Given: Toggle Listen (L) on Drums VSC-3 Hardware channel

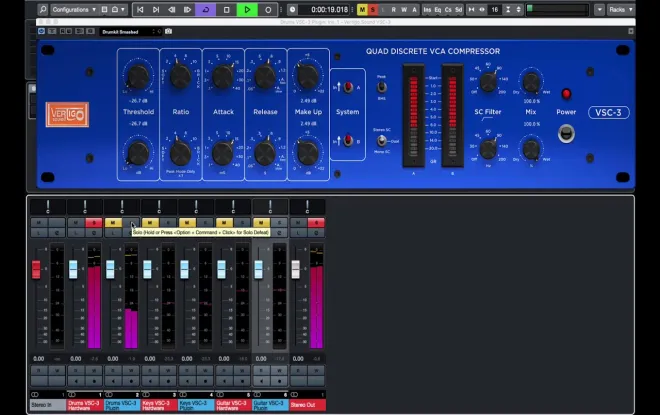Looking at the screenshot, I should tap(76, 232).
